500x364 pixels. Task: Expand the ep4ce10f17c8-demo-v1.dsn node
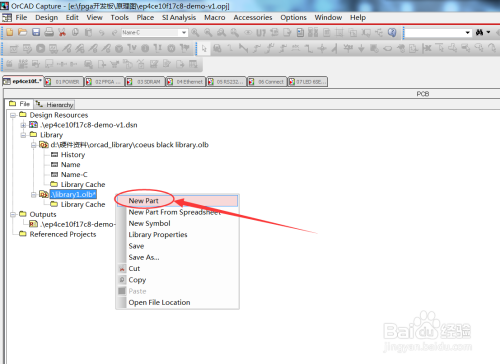[x=23, y=125]
